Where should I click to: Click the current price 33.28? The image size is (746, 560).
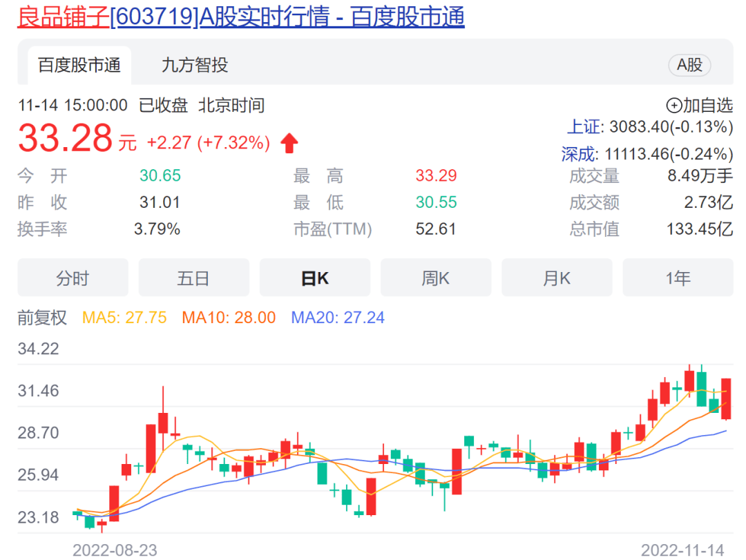pos(65,139)
